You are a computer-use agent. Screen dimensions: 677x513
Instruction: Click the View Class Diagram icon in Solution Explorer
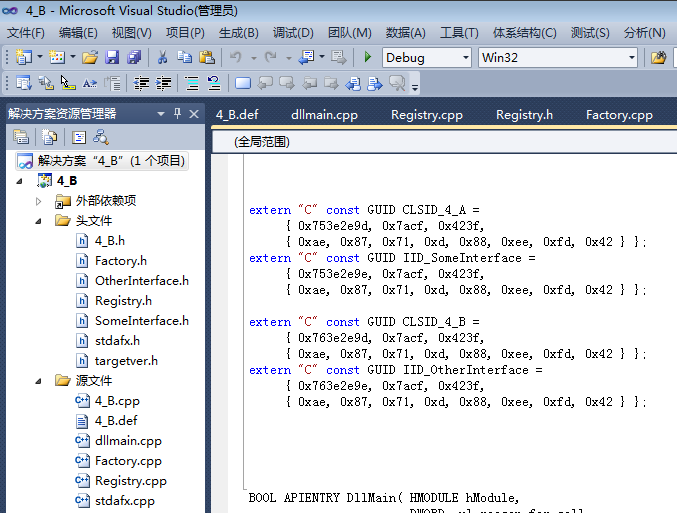101,137
